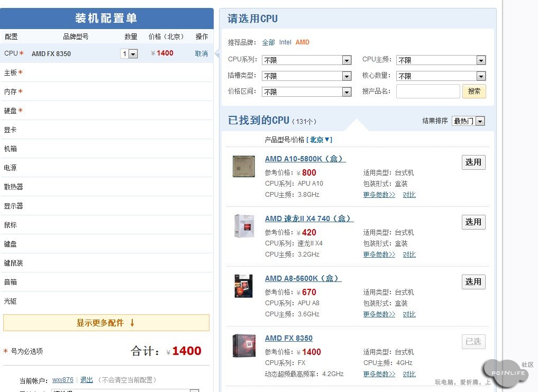Expand the 核心数量 dropdown

441,76
